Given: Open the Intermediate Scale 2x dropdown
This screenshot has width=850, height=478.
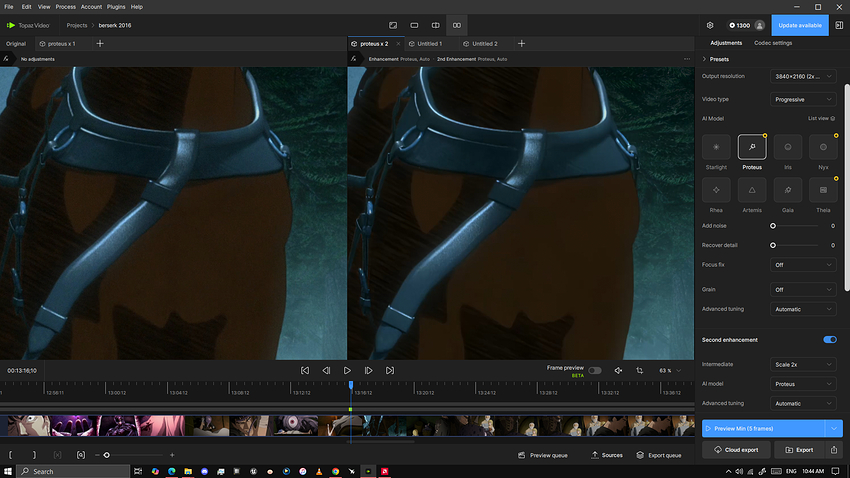Looking at the screenshot, I should (803, 364).
